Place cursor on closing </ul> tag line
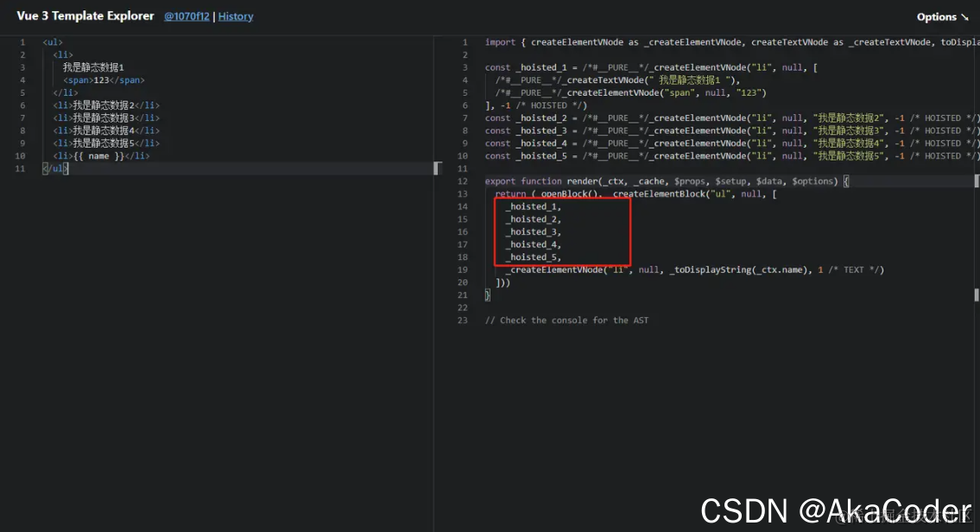 click(x=55, y=168)
